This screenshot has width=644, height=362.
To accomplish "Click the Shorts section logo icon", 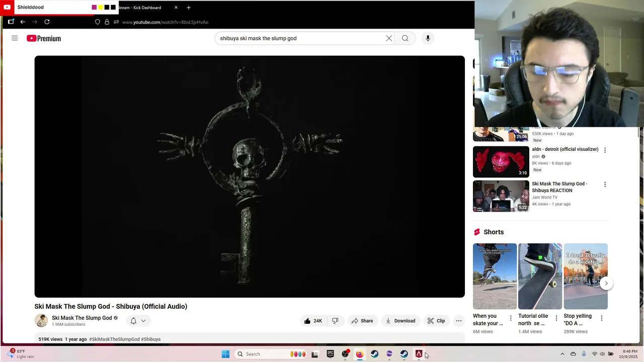I will point(477,232).
